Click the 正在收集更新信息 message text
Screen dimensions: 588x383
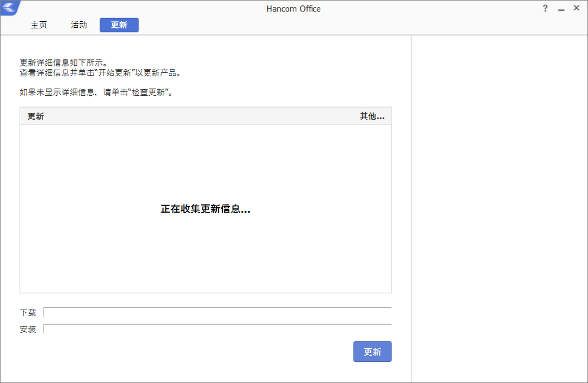click(205, 209)
